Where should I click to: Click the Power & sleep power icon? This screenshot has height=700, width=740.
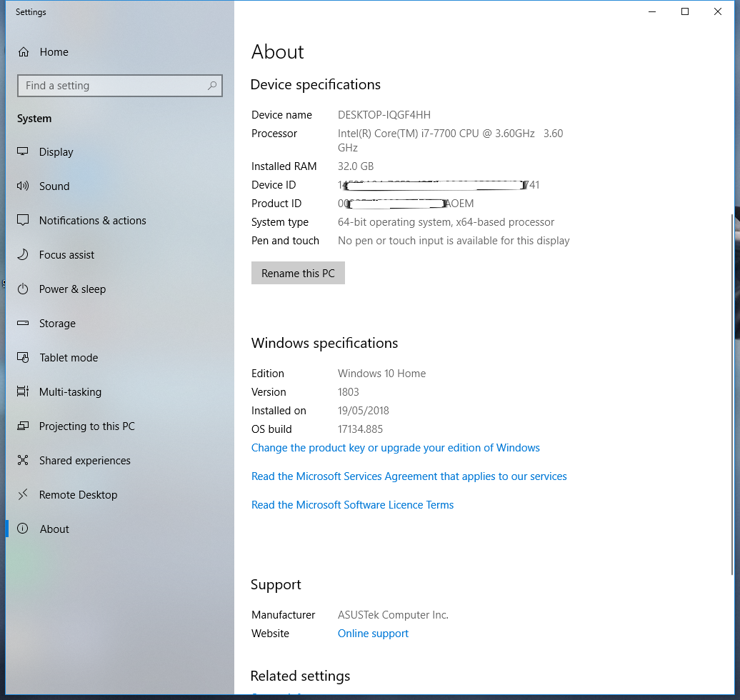(x=23, y=289)
